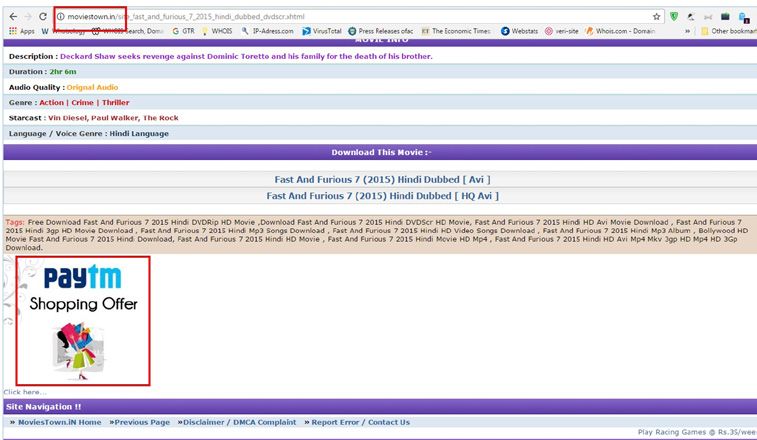The image size is (757, 440).
Task: Download Fast And Furious 7 Hindi Dubbed [ HQ Avi ]
Action: tap(382, 196)
